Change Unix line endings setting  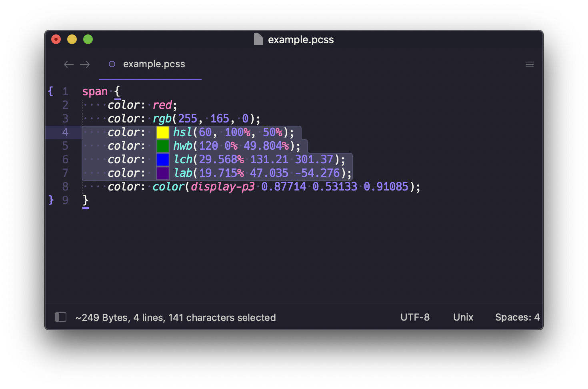click(x=463, y=317)
